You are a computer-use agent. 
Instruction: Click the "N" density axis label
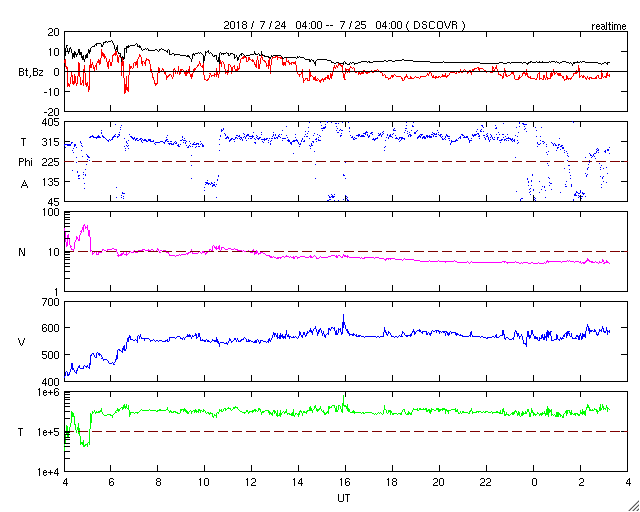[22, 252]
